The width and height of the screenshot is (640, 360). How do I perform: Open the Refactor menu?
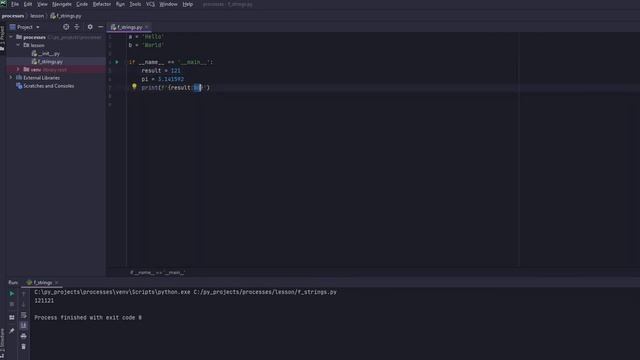tap(102, 4)
